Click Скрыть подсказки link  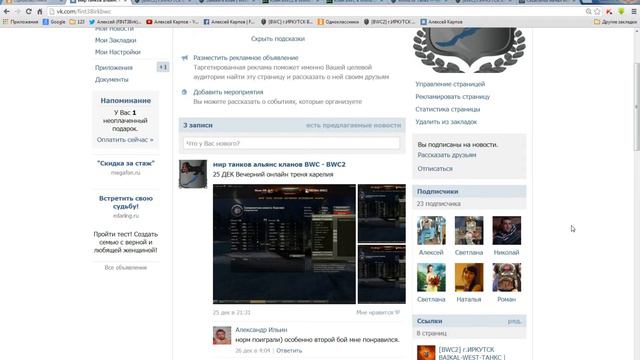[x=278, y=38]
